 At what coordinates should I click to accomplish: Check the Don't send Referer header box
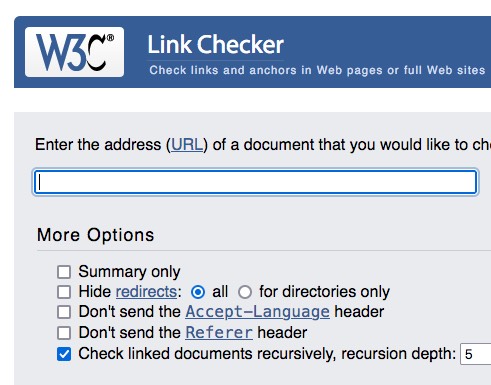(64, 333)
